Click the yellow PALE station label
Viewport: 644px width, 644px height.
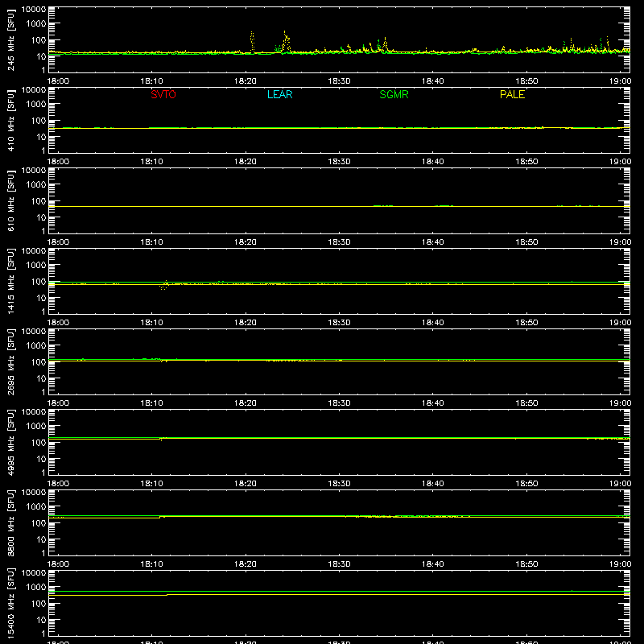coord(512,94)
